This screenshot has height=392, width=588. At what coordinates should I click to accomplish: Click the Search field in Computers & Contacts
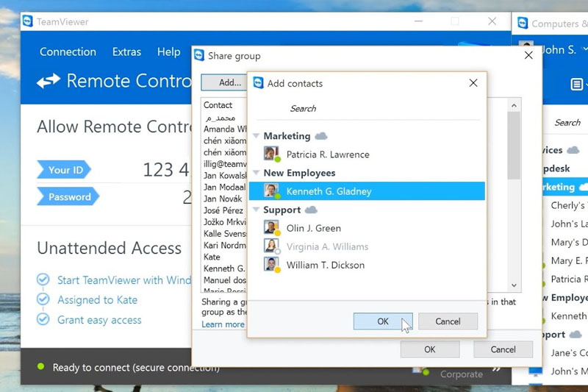click(x=567, y=123)
